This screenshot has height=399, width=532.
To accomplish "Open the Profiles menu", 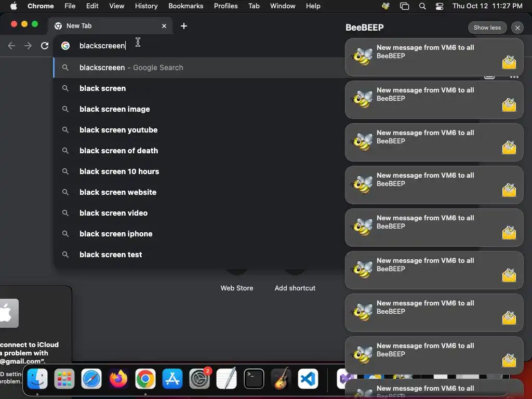I will (225, 6).
